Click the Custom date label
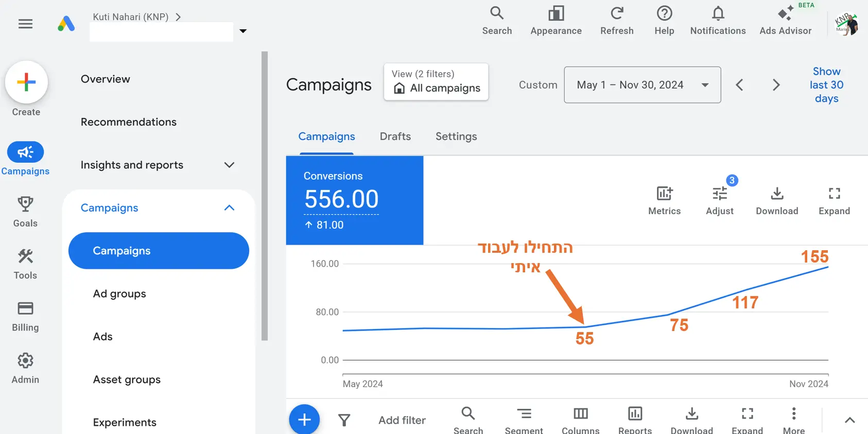Screen dimensions: 868x434 pos(538,85)
